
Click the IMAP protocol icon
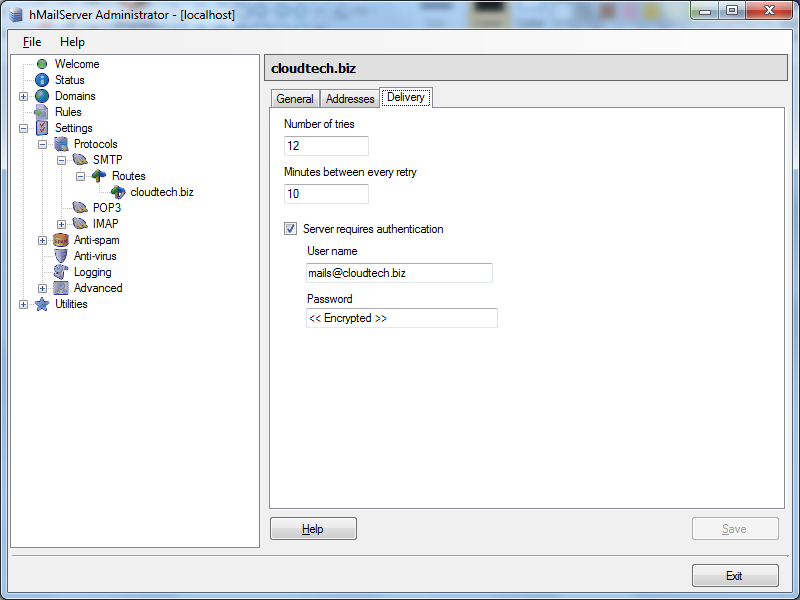pos(80,223)
